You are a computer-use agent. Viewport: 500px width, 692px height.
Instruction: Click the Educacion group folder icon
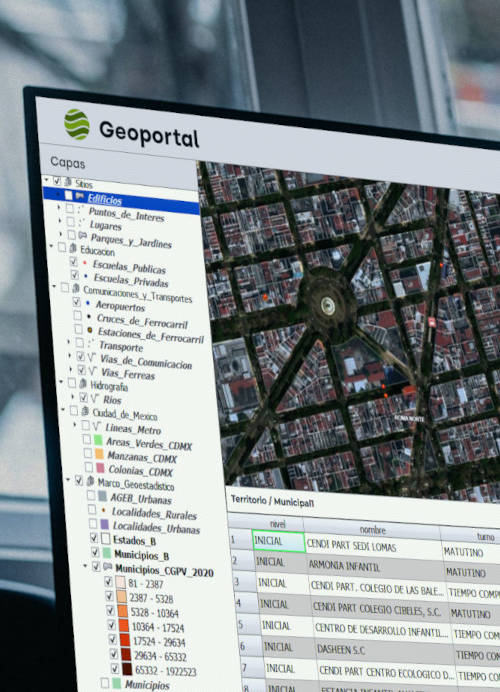(73, 248)
